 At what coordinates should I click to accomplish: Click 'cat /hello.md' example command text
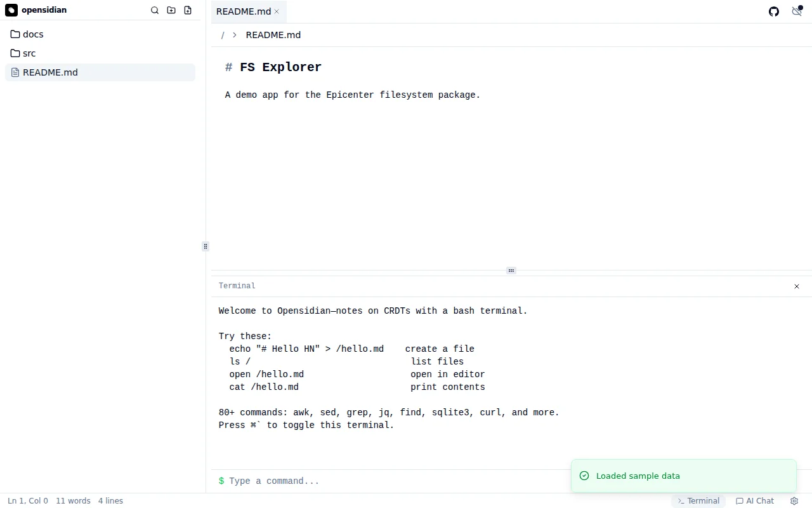(x=264, y=387)
